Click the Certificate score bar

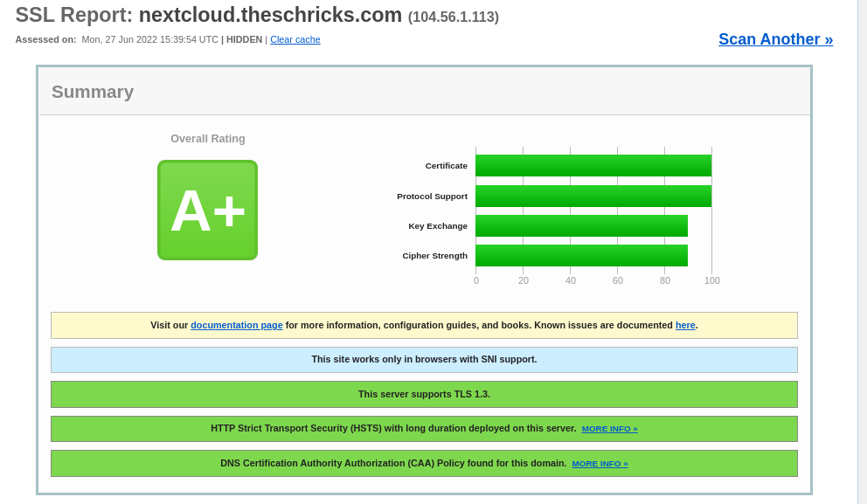coord(593,166)
